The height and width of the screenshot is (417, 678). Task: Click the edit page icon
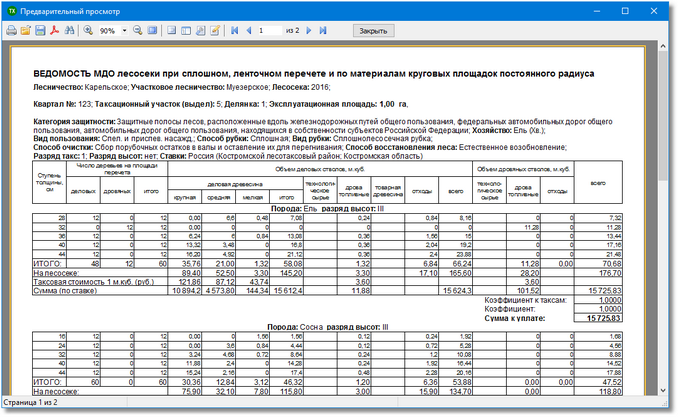pos(215,31)
